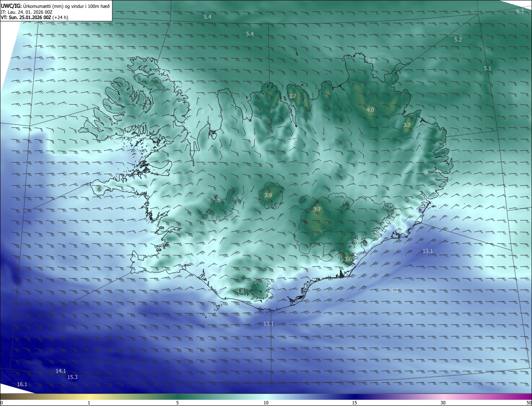Click the 3.9 value on the glacier outline

tap(268, 195)
